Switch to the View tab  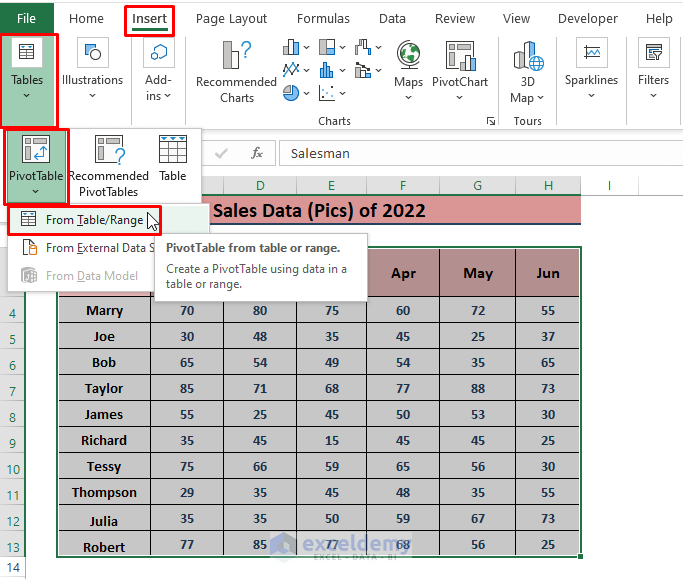pyautogui.click(x=516, y=18)
